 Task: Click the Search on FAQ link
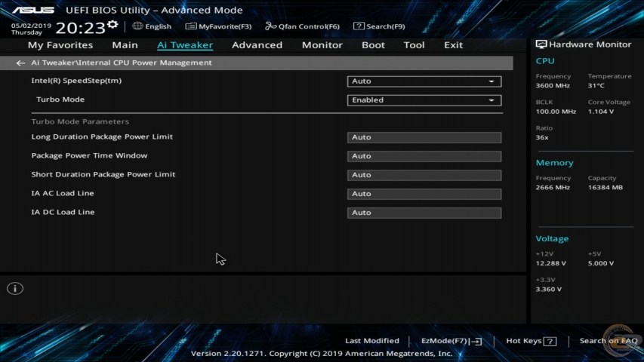pos(609,341)
